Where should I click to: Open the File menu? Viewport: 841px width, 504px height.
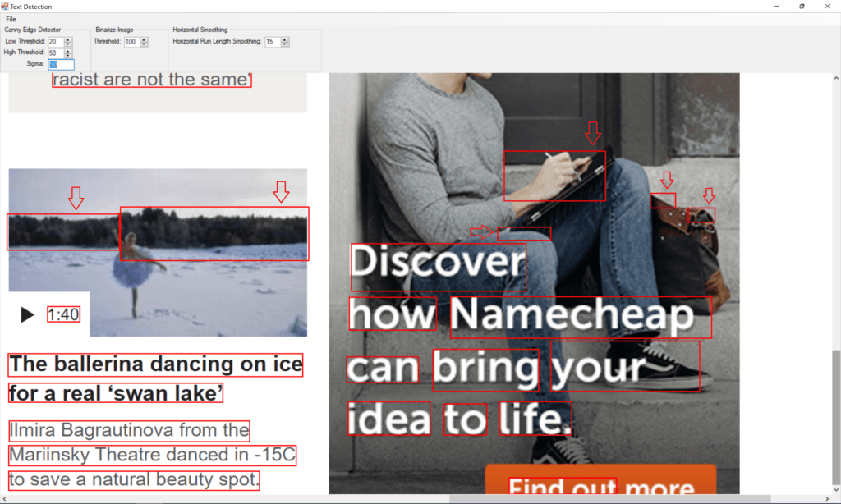[11, 19]
